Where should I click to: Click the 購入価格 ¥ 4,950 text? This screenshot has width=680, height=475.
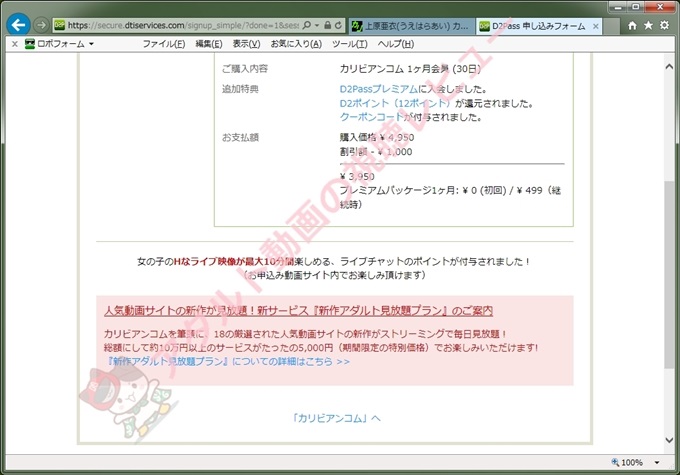[x=377, y=138]
